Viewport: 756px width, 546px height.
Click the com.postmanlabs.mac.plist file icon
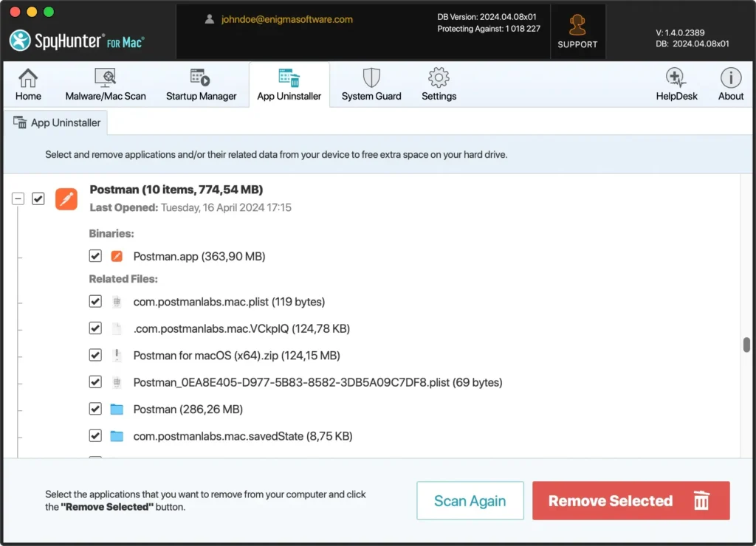pos(117,302)
